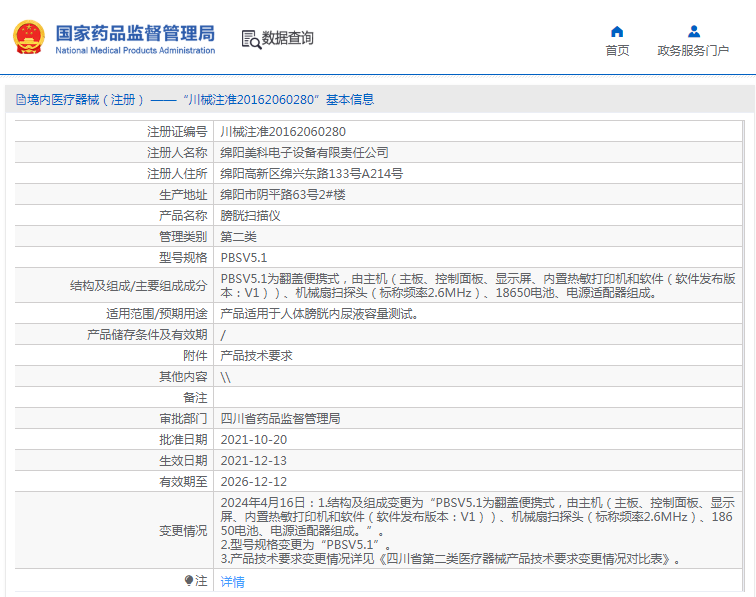
Task: Select the \\ value in 其他内容 row
Action: [226, 377]
